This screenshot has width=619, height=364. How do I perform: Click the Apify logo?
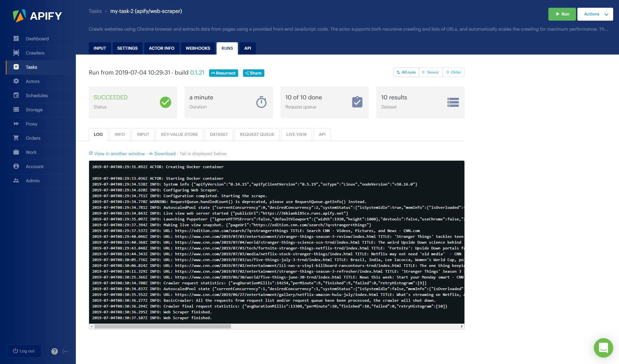[x=37, y=16]
